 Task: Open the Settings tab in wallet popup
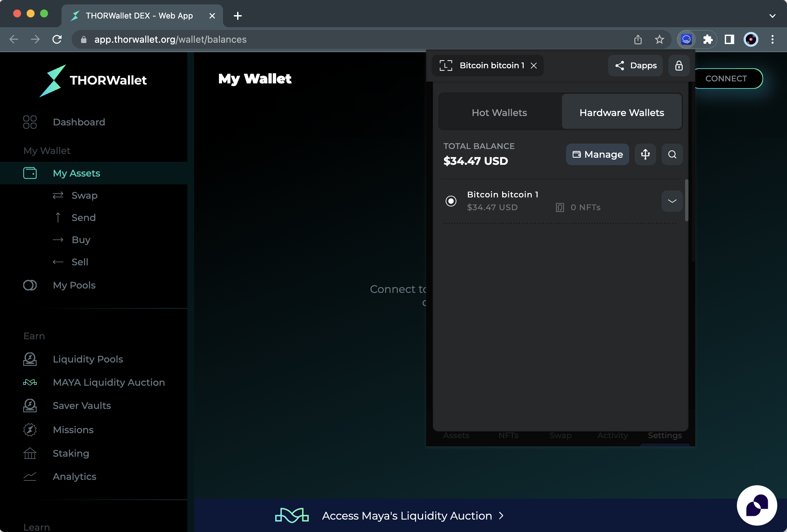[665, 435]
